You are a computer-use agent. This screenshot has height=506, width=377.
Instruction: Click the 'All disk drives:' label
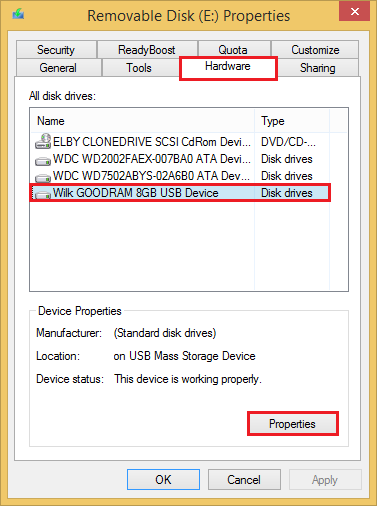click(x=62, y=96)
